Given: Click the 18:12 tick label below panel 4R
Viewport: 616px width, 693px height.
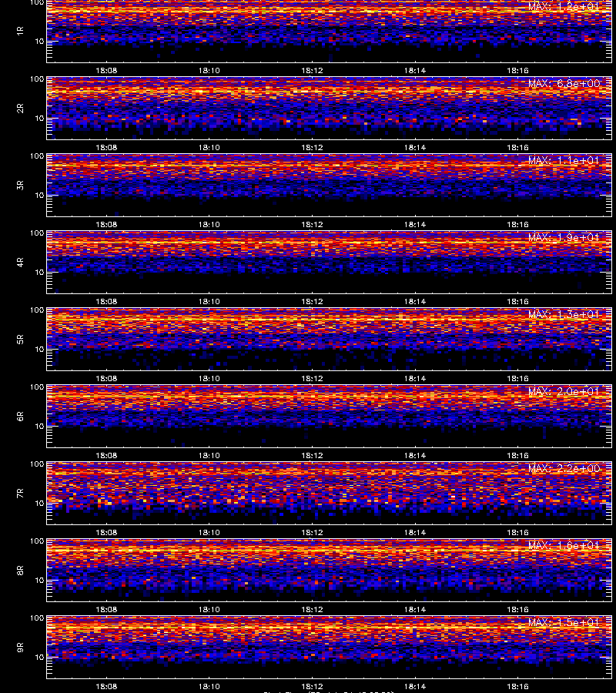Looking at the screenshot, I should pyautogui.click(x=312, y=301).
